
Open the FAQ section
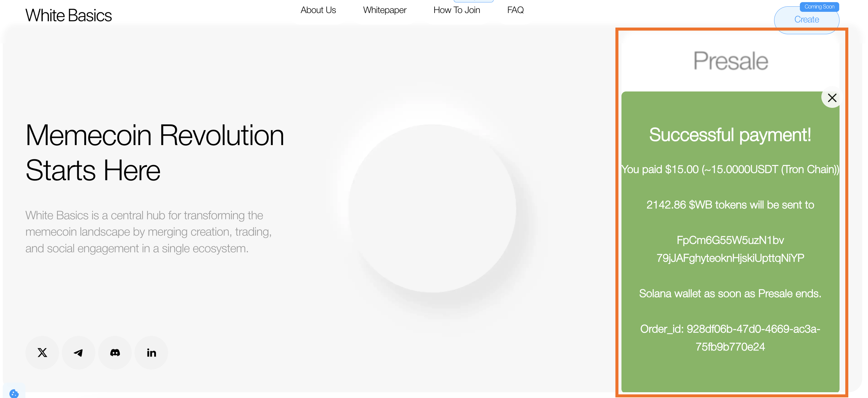tap(515, 10)
